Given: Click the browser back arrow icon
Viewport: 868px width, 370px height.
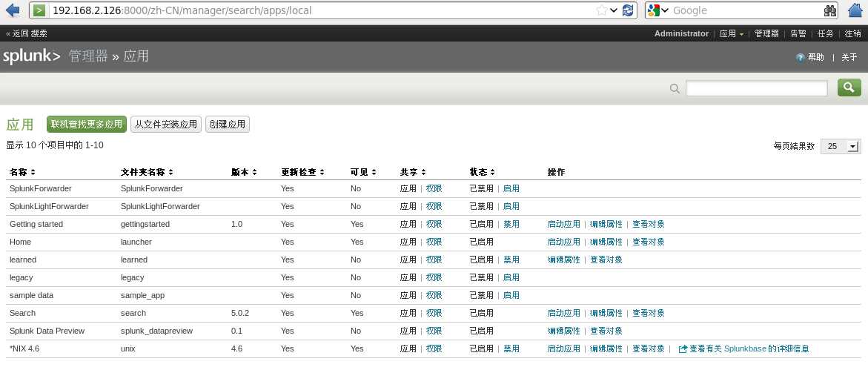Looking at the screenshot, I should tap(12, 10).
